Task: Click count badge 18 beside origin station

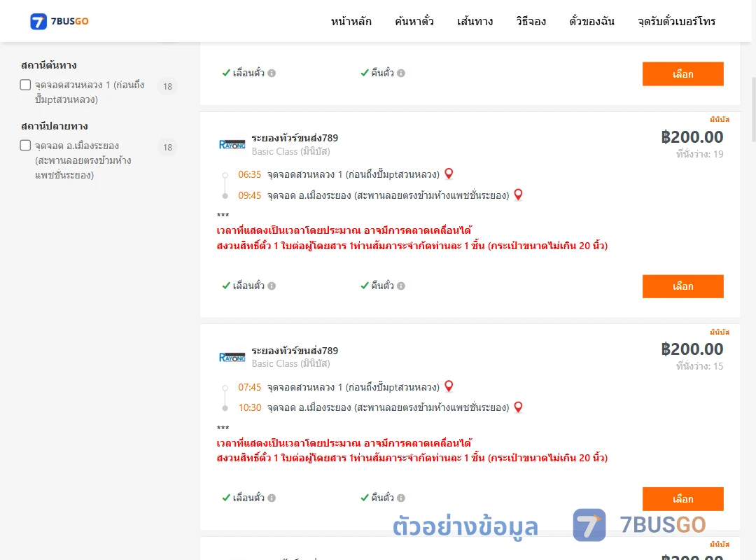Action: coord(167,86)
